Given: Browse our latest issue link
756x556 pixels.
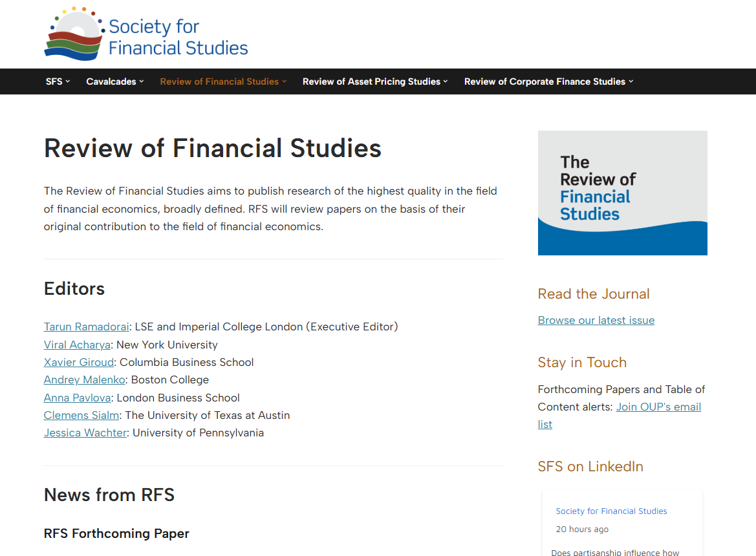Looking at the screenshot, I should pos(596,321).
